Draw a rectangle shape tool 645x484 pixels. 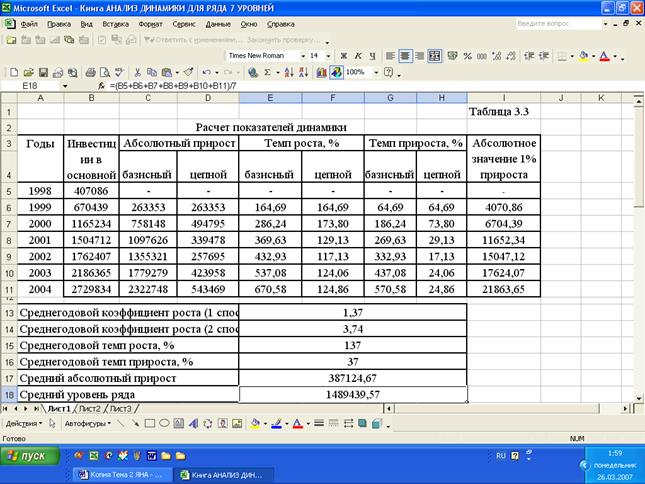pyautogui.click(x=150, y=424)
